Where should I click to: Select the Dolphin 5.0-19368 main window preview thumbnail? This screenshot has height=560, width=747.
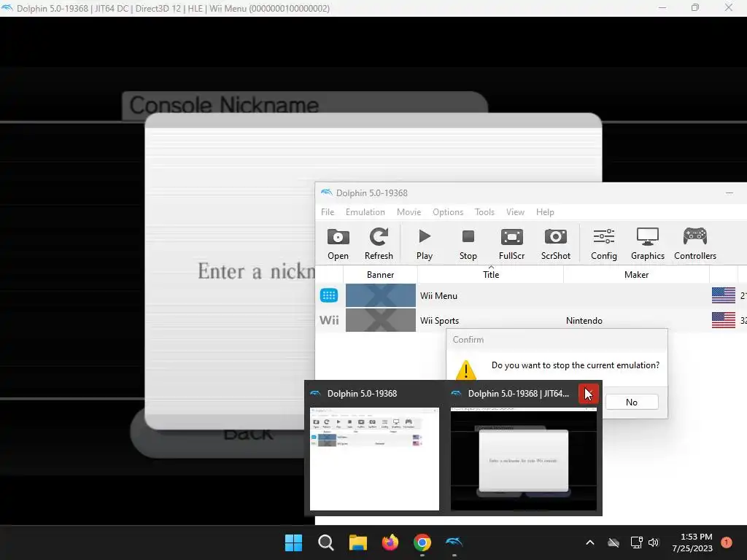click(374, 459)
